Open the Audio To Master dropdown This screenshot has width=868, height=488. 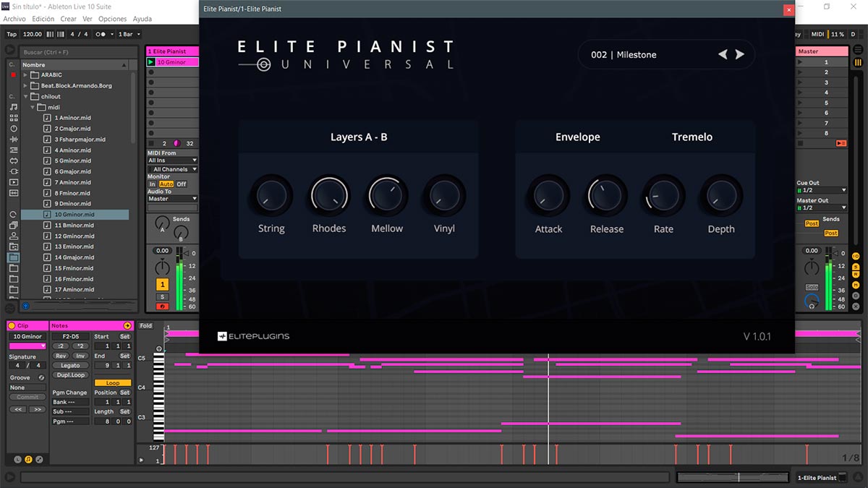[x=172, y=199]
